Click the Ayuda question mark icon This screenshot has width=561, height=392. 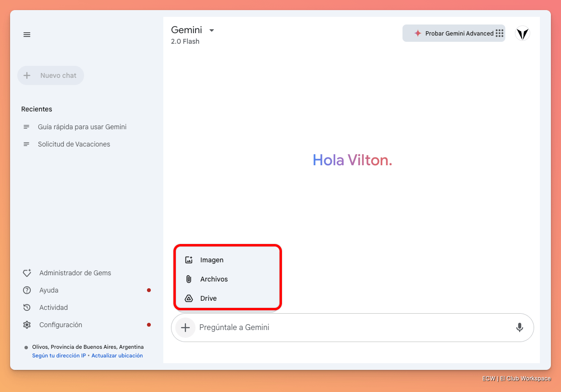(x=27, y=290)
